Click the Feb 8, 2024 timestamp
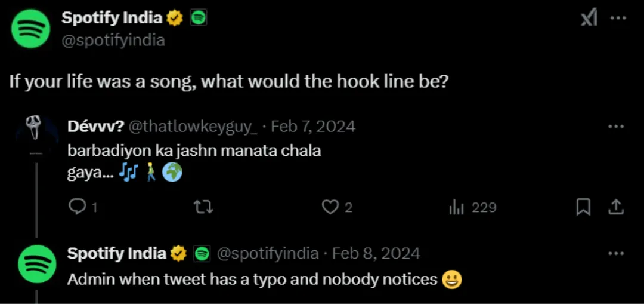Viewport: 644px width, 304px height. 376,253
